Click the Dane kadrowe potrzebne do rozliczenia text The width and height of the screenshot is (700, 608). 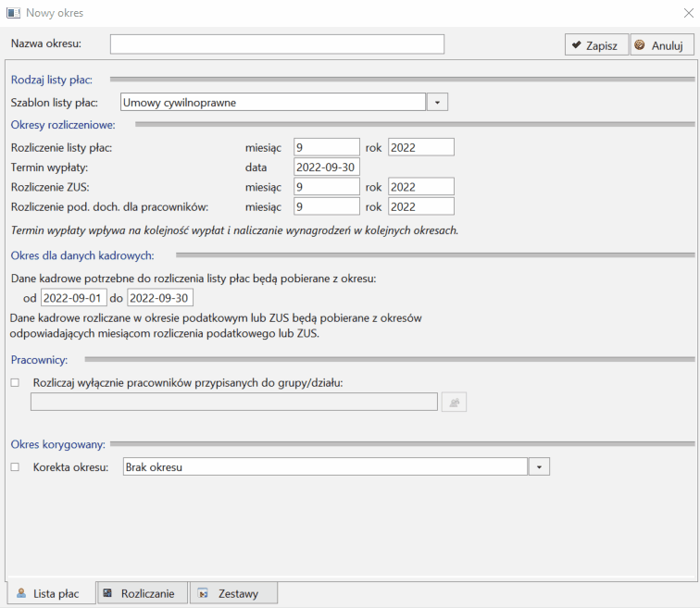(x=194, y=279)
